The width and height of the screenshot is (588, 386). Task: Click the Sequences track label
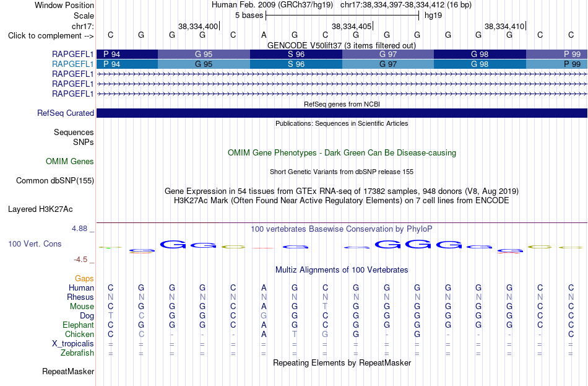[x=74, y=132]
